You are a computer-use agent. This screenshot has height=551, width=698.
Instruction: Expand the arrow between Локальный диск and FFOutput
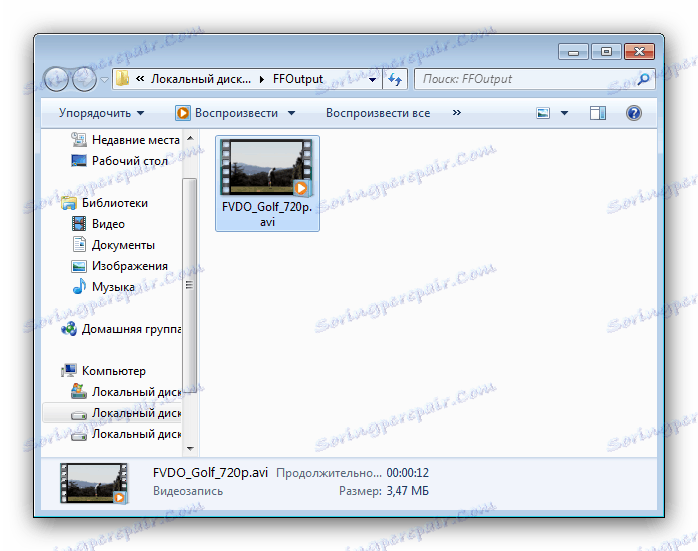coord(262,79)
